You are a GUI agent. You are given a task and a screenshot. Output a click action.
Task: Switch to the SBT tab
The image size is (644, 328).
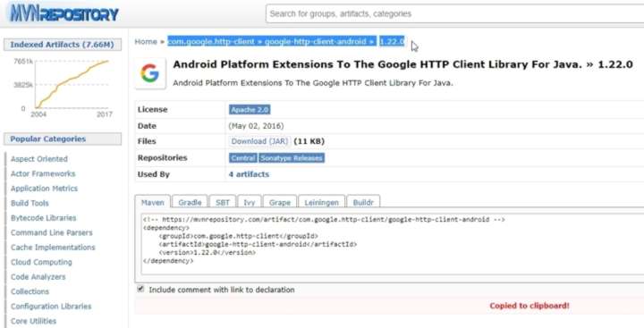[223, 202]
